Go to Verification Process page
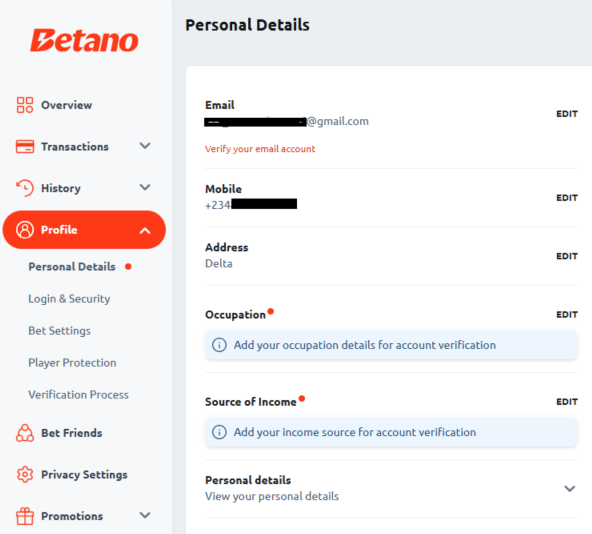Viewport: 592px width, 534px height. [79, 395]
